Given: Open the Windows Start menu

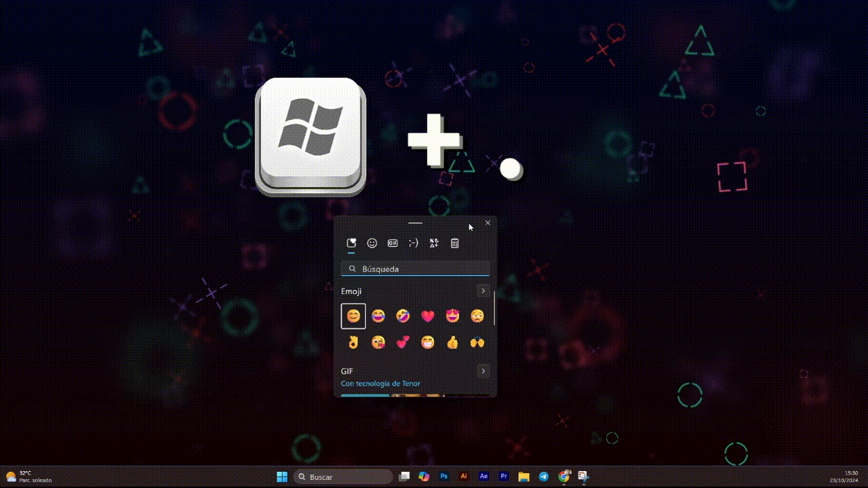Looking at the screenshot, I should (x=282, y=476).
